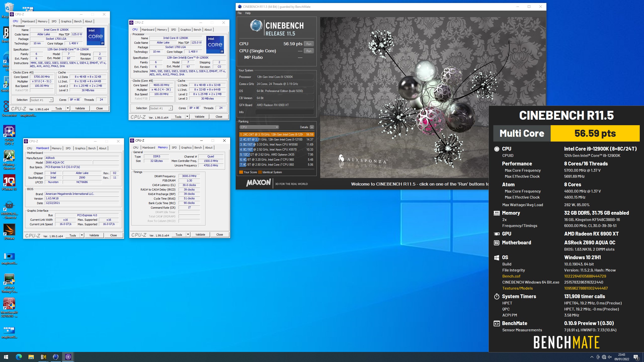Open the Ranking CPU dropdown in Cinebench

click(259, 127)
